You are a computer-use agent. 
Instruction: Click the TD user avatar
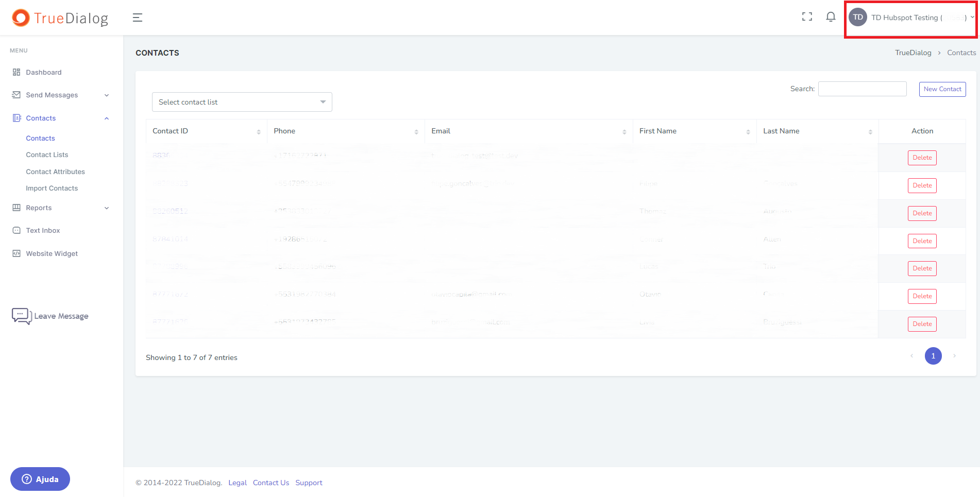858,18
